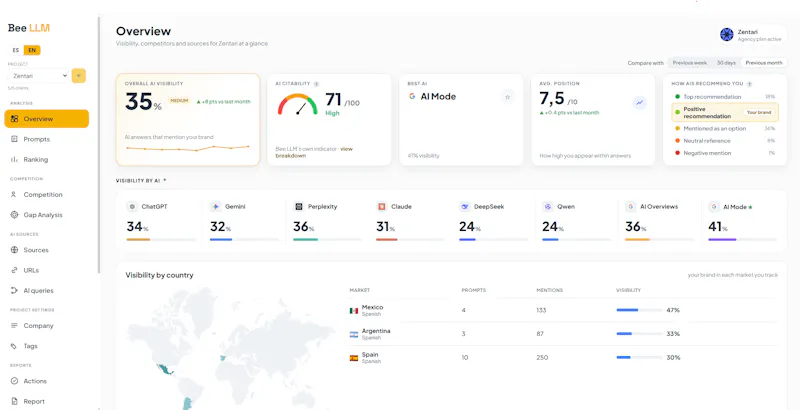
Task: Click the Bee LLM logo
Action: click(x=29, y=28)
